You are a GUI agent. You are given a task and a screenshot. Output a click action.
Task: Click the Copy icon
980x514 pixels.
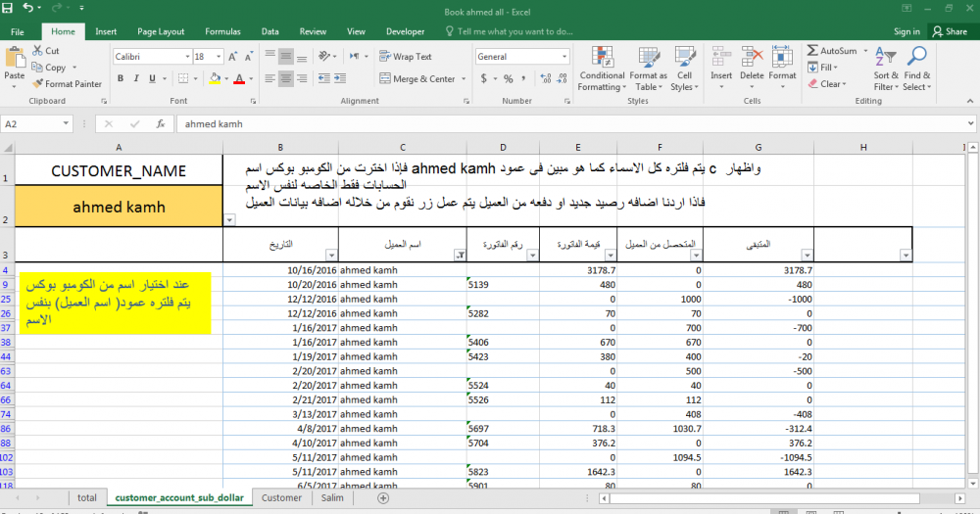pyautogui.click(x=37, y=67)
